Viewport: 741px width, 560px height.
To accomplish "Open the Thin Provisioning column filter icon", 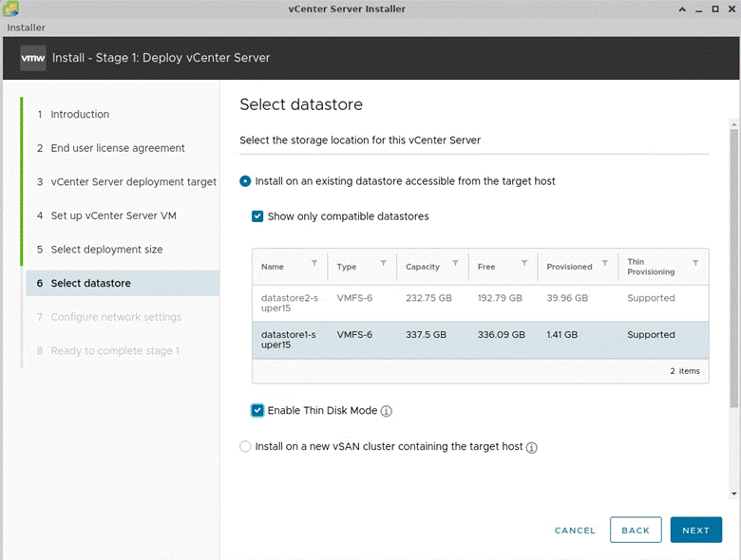I will coord(695,263).
